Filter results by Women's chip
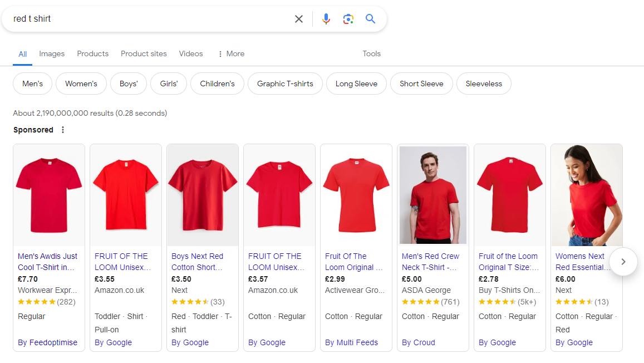 point(81,84)
